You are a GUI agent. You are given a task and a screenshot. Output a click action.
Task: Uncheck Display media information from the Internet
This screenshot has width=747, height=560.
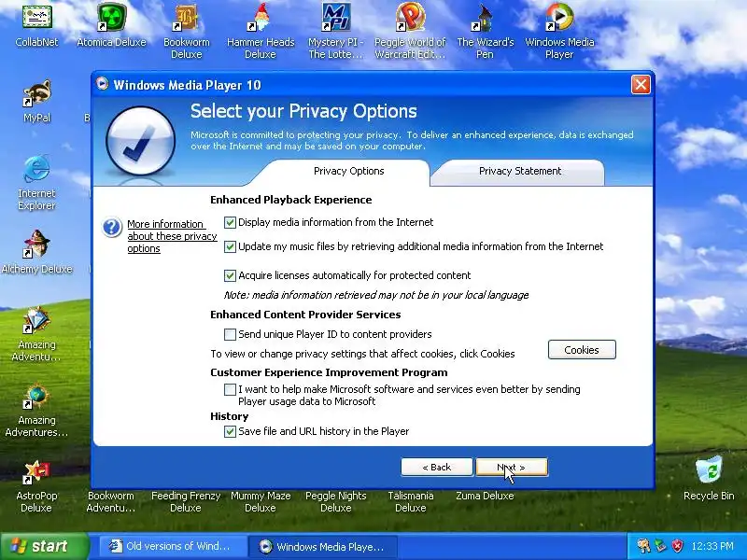point(230,222)
